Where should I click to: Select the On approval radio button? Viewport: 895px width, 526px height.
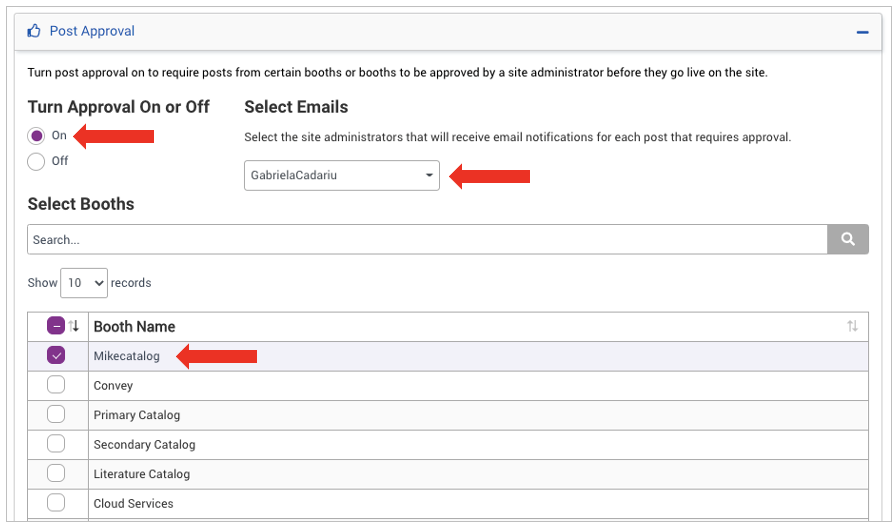point(36,136)
